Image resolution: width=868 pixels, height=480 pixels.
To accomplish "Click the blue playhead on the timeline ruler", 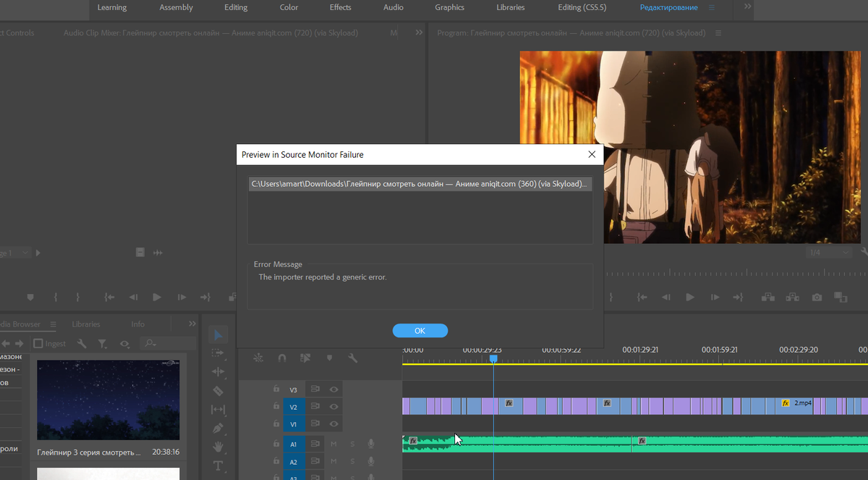I will click(x=493, y=358).
